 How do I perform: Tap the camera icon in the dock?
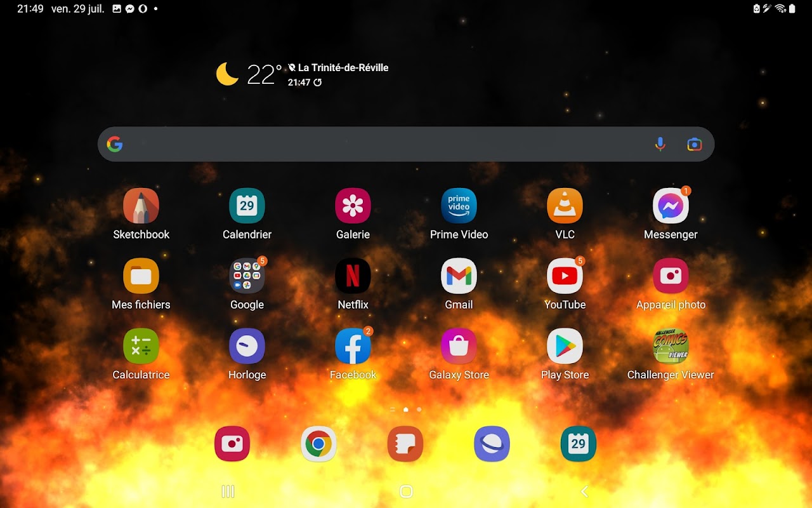[232, 444]
